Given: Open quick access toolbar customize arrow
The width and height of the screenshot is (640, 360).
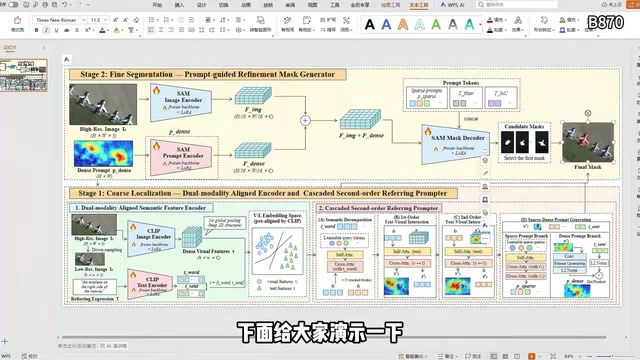Looking at the screenshot, I should [89, 4].
